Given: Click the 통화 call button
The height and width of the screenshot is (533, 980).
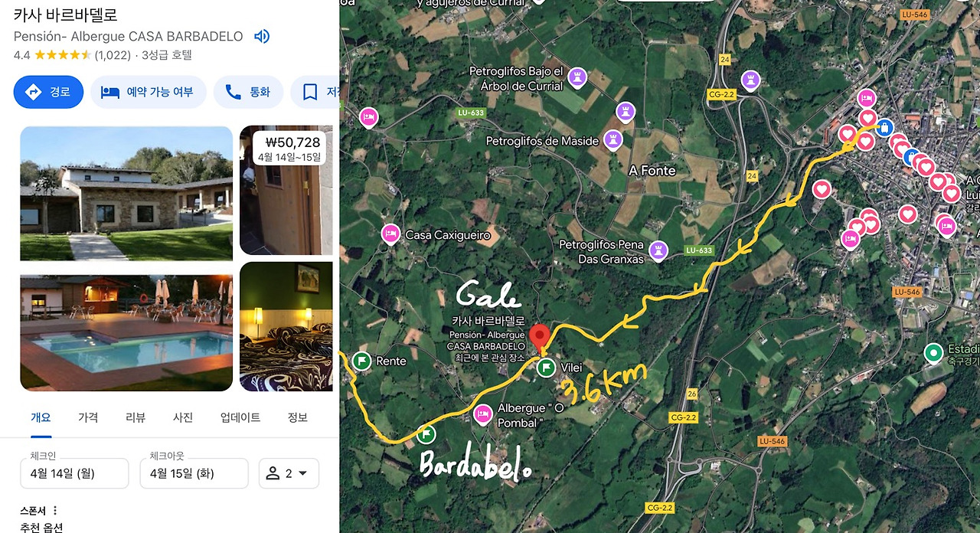Looking at the screenshot, I should (x=248, y=92).
